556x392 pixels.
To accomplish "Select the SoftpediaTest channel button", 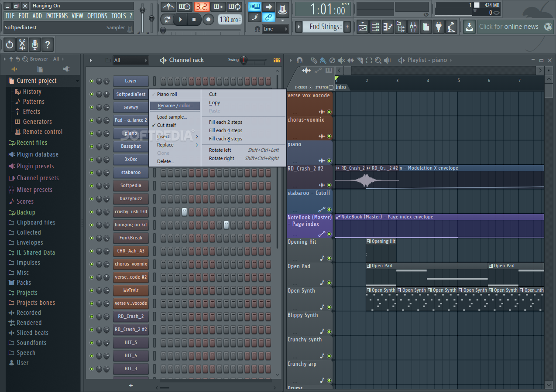I will pyautogui.click(x=131, y=94).
